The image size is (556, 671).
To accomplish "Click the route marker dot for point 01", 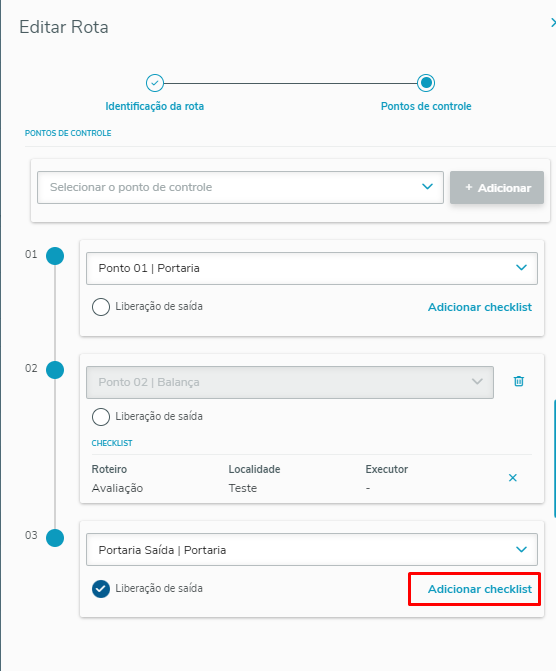I will 55,256.
